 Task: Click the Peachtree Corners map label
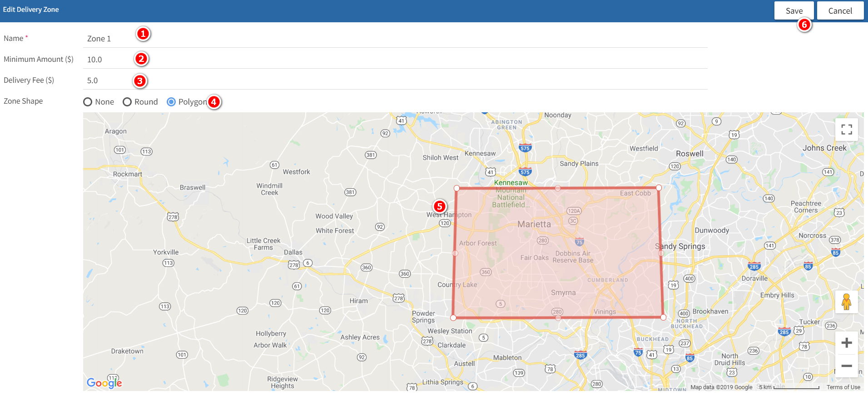(806, 207)
